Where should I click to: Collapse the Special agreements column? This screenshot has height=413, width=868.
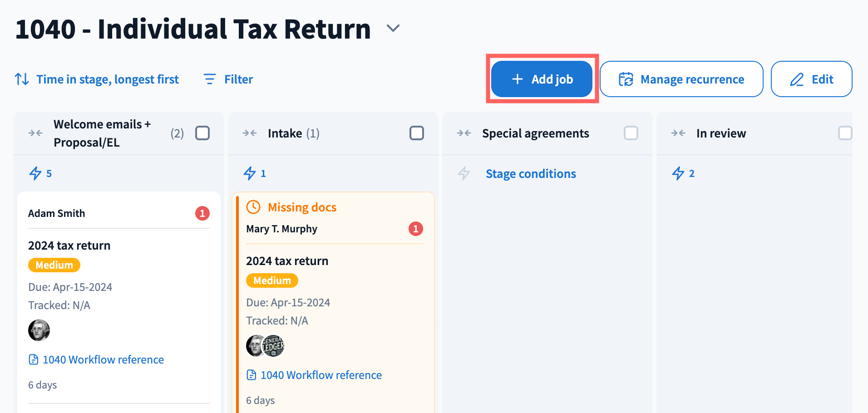click(x=464, y=133)
